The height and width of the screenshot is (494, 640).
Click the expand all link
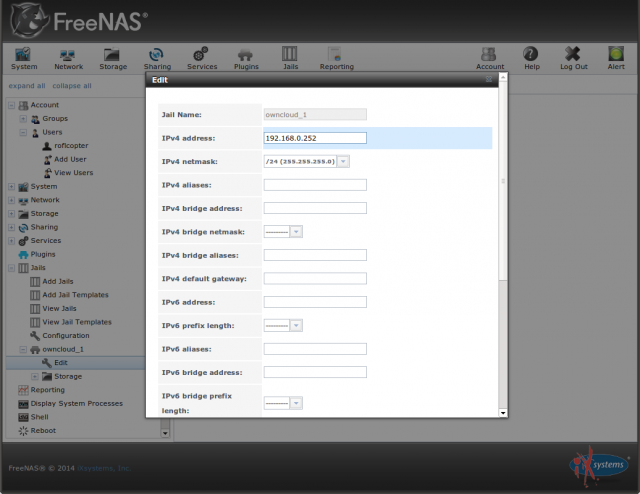coord(27,86)
